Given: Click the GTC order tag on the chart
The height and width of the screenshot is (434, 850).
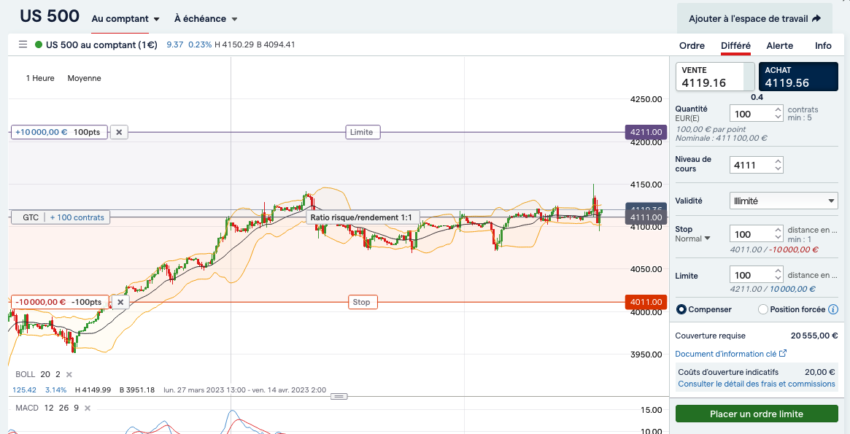Looking at the screenshot, I should tap(29, 217).
